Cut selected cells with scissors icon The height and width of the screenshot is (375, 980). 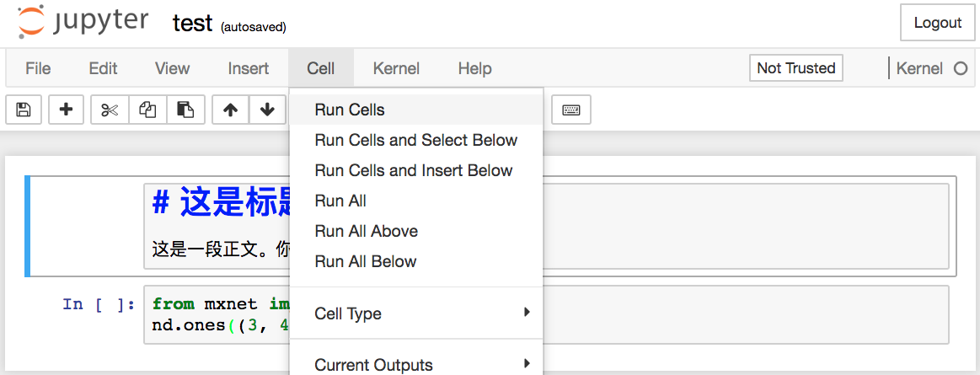pyautogui.click(x=110, y=110)
